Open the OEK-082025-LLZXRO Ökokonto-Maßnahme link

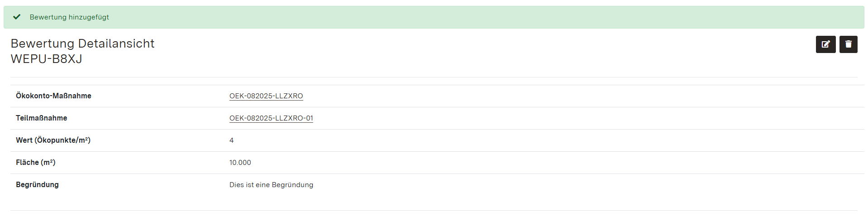266,96
